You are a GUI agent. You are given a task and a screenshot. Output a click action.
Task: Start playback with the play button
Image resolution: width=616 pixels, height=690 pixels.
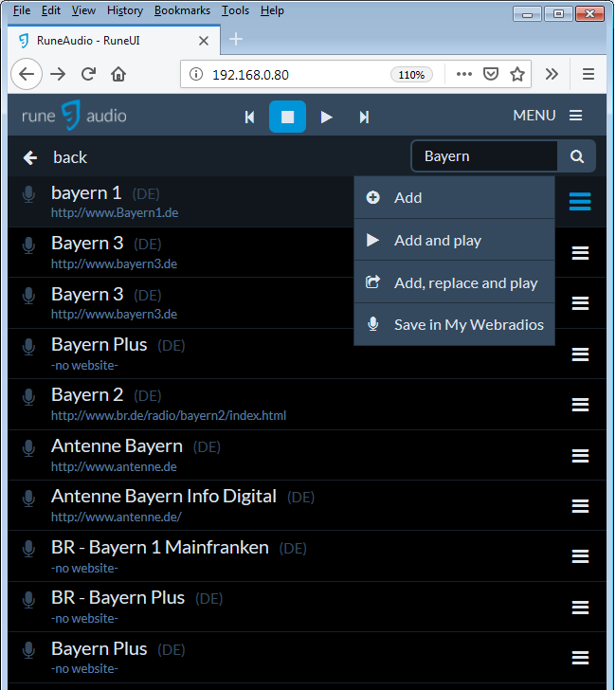click(x=326, y=118)
